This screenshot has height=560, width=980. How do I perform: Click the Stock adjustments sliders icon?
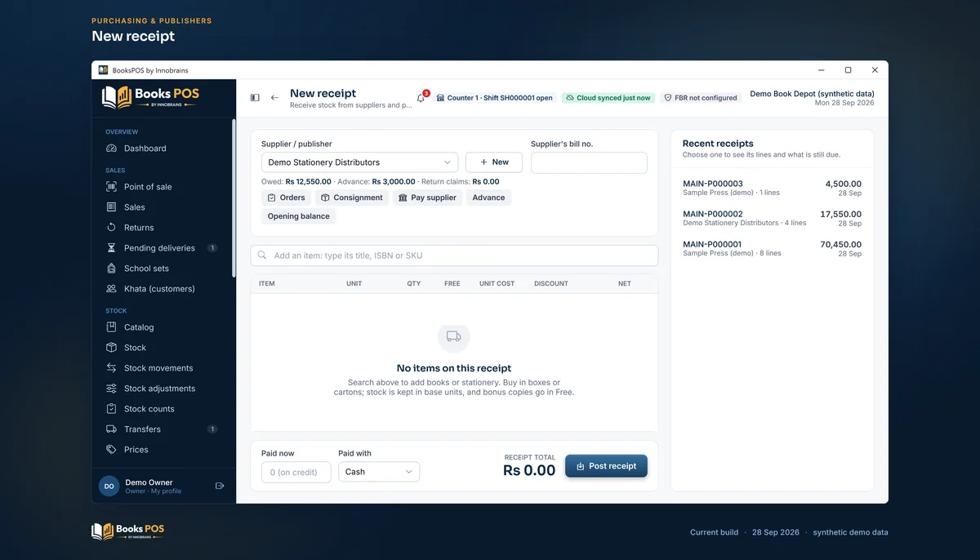click(112, 389)
